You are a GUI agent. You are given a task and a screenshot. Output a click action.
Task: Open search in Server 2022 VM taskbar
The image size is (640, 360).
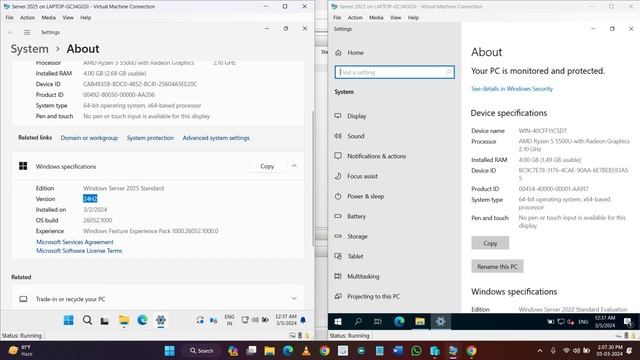(x=358, y=322)
